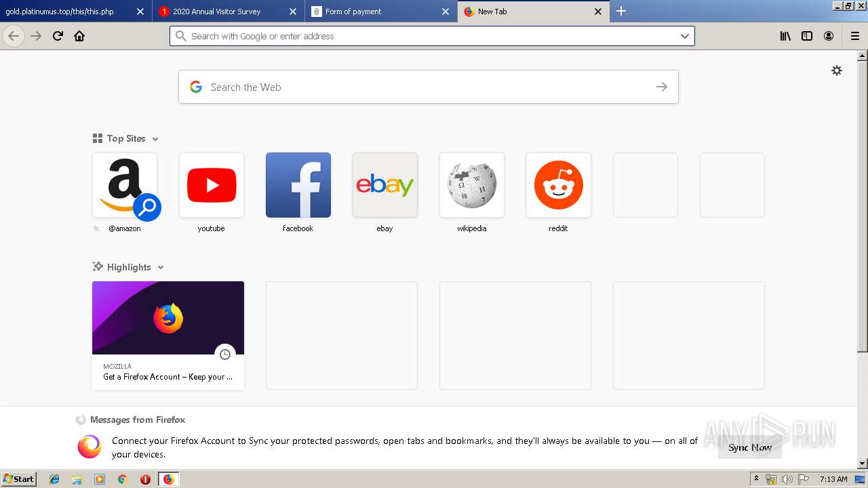Click the history clock icon on Mozilla card
Screen dimensions: 868x488
[x=225, y=354]
